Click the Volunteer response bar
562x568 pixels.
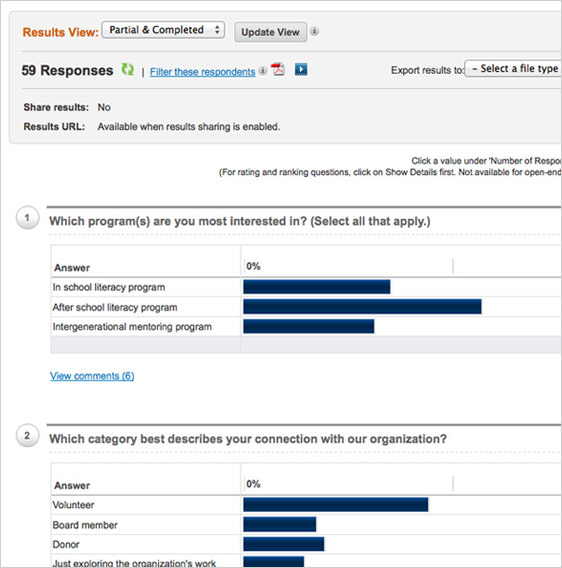point(336,505)
